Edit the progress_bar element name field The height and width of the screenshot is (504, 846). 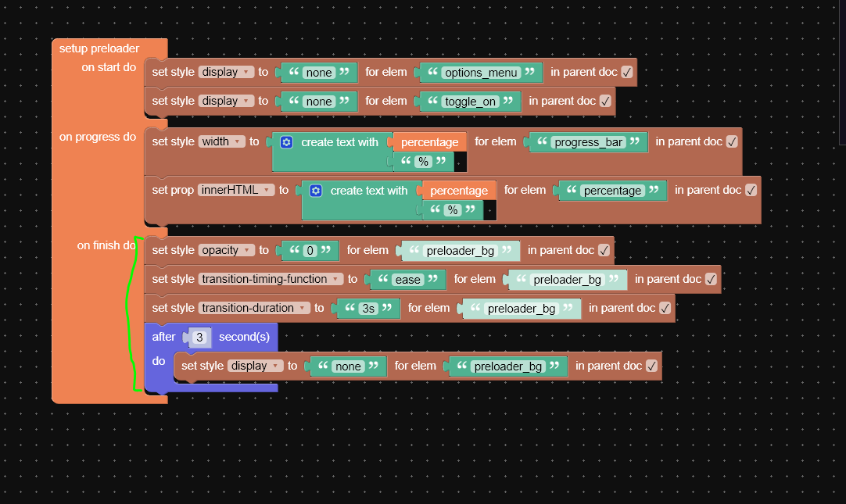589,142
